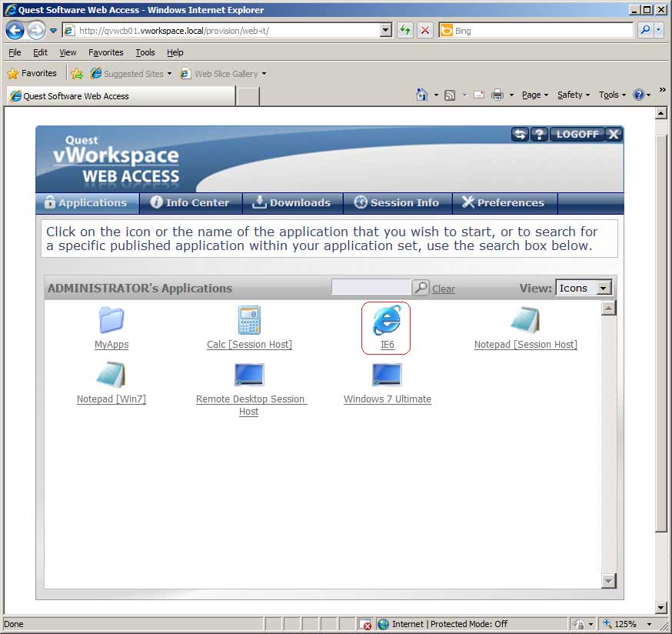This screenshot has width=672, height=634.
Task: Click the Clear search link
Action: click(x=443, y=289)
